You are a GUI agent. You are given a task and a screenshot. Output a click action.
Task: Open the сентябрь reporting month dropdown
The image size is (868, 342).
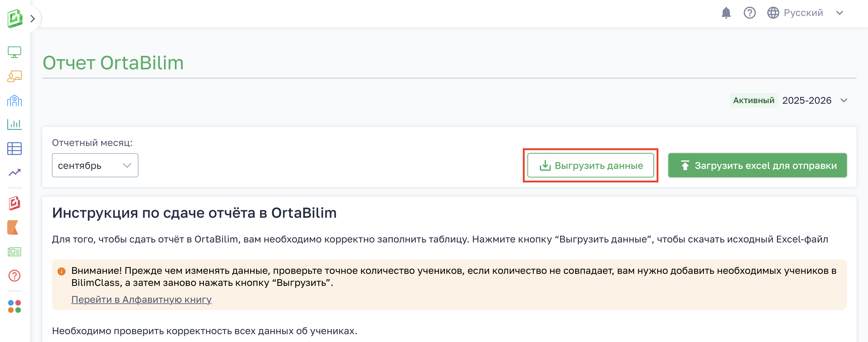(95, 166)
